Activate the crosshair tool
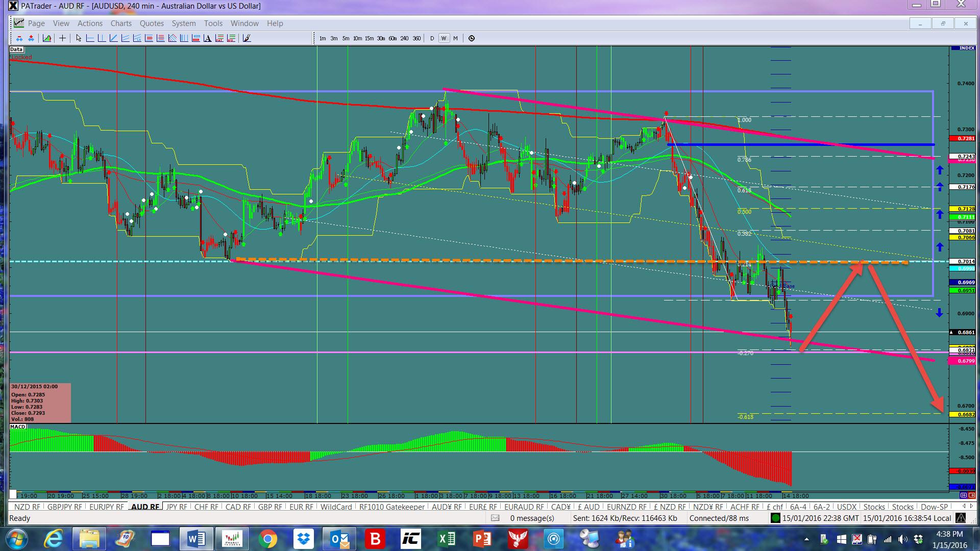 [62, 38]
